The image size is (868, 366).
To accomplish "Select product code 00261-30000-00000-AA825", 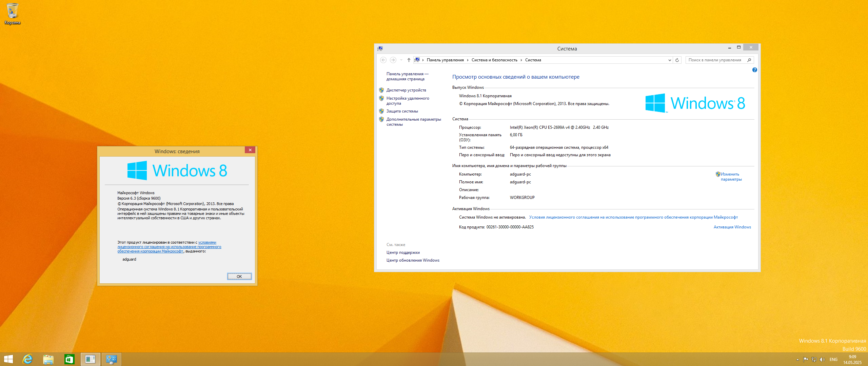I will (510, 227).
